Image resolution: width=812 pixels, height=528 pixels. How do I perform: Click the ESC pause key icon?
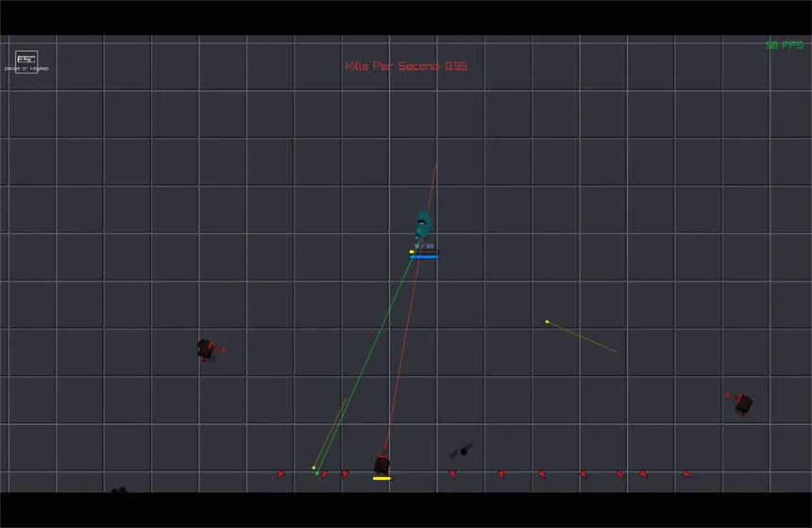coord(26,60)
